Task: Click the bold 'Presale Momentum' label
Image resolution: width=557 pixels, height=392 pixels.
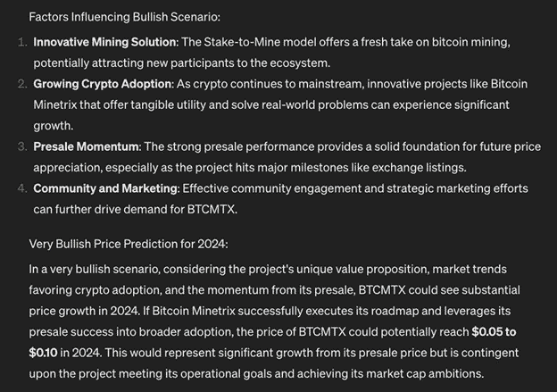Action: click(86, 146)
